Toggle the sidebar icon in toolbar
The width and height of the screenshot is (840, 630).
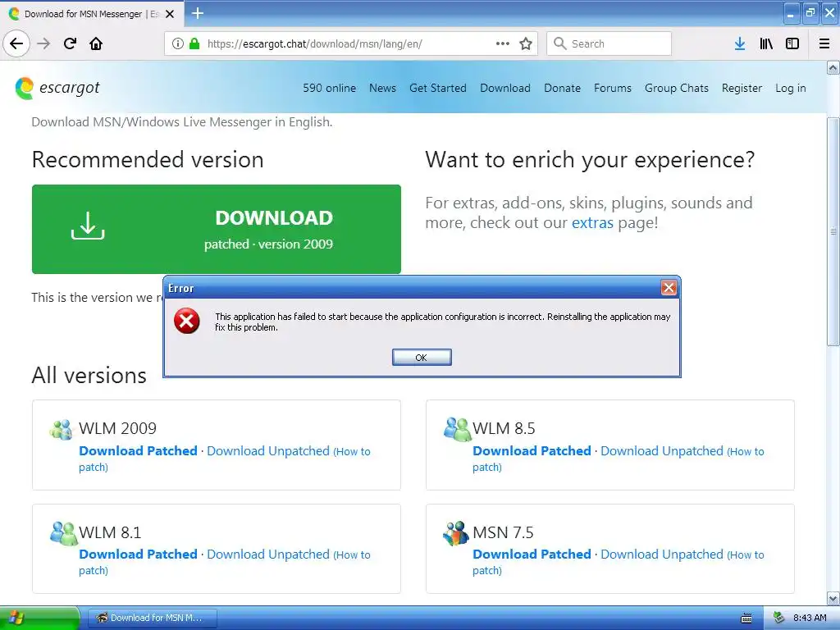point(792,43)
